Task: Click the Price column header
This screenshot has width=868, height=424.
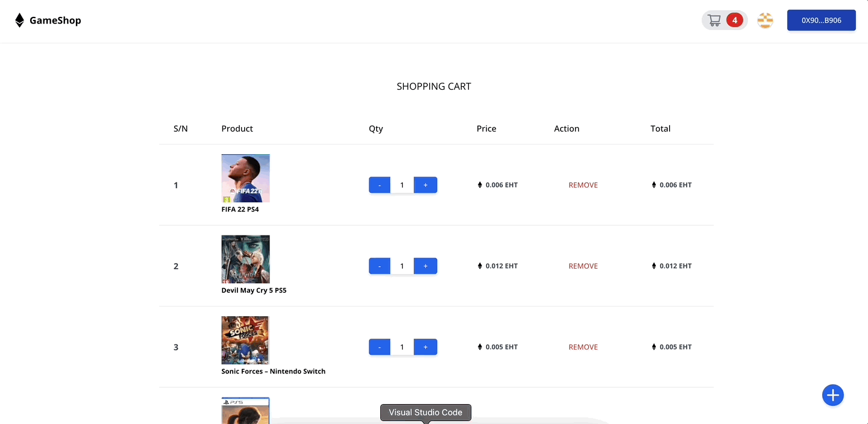Action: [x=486, y=128]
